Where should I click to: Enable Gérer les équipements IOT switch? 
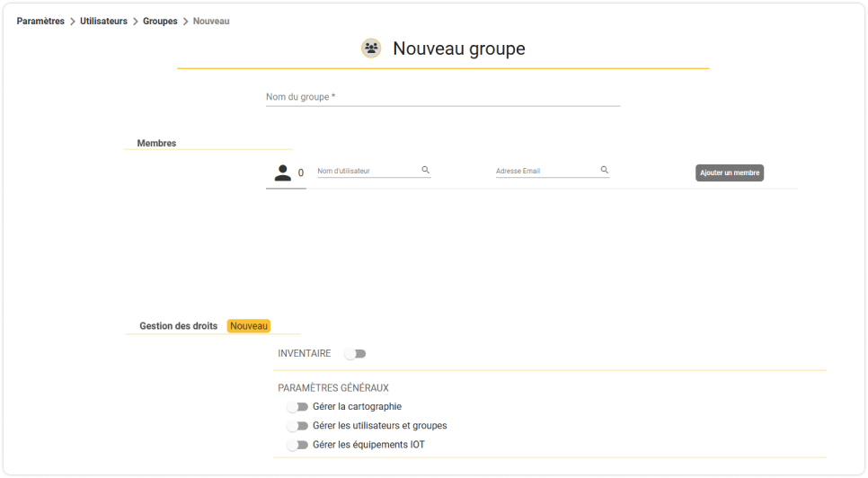pyautogui.click(x=297, y=445)
